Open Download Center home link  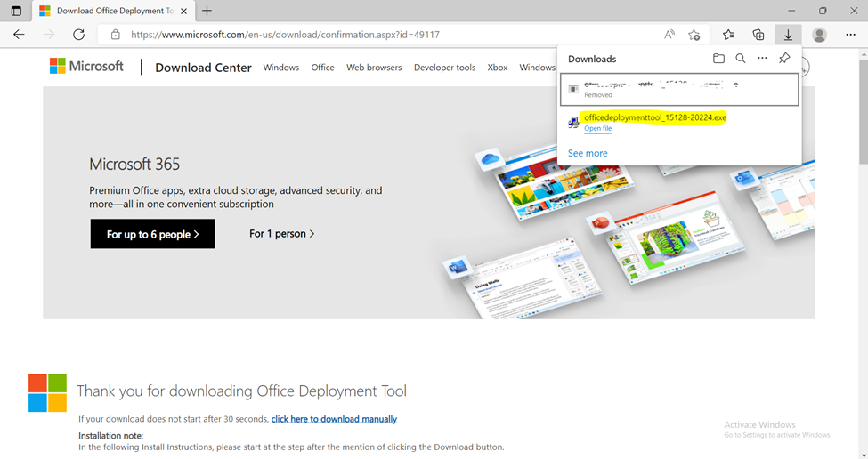click(x=203, y=68)
